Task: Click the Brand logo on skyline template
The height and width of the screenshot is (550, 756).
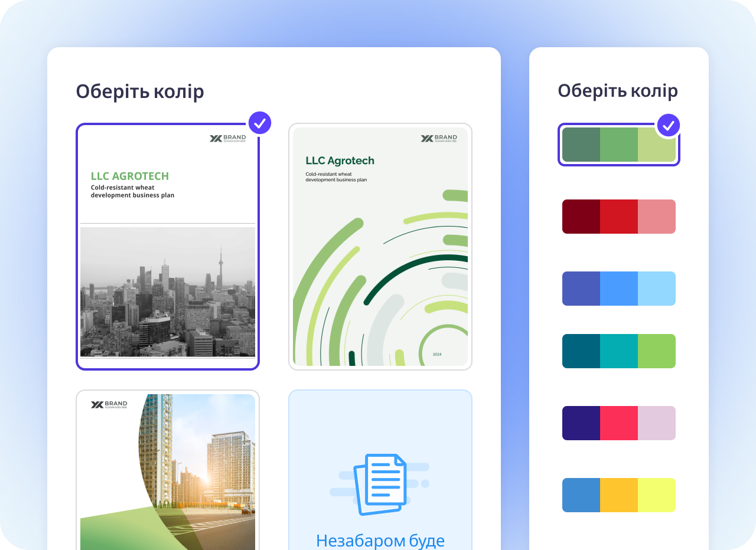Action: [x=227, y=139]
